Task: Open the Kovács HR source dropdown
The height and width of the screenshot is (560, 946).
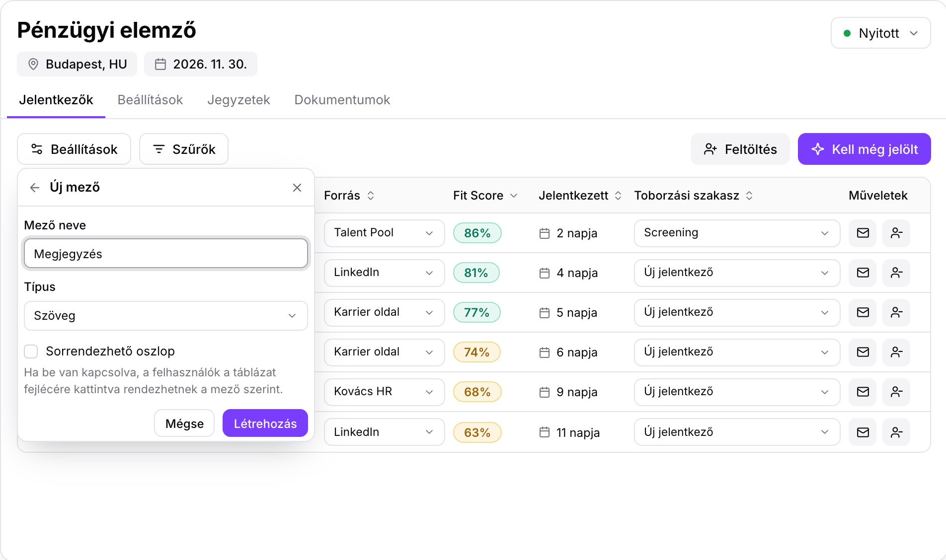Action: 384,392
